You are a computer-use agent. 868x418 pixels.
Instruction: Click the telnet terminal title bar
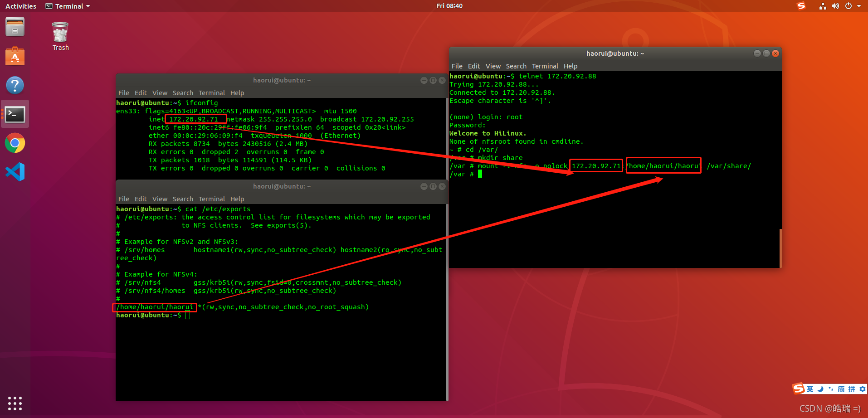point(615,53)
